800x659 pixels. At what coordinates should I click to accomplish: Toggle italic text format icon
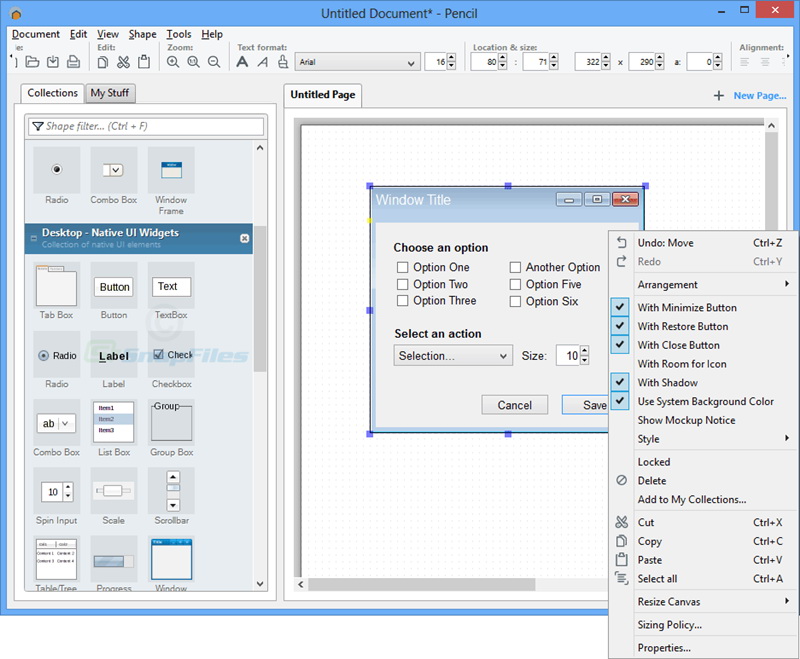262,62
